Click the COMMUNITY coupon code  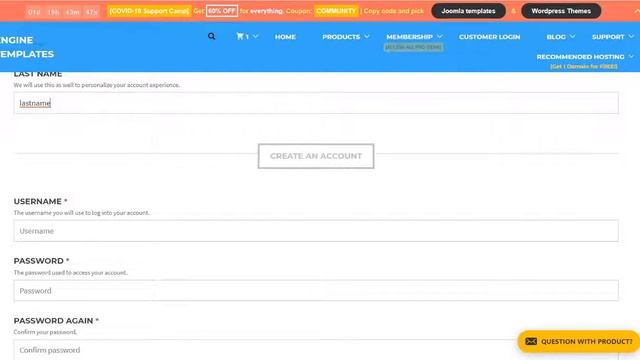coord(336,11)
